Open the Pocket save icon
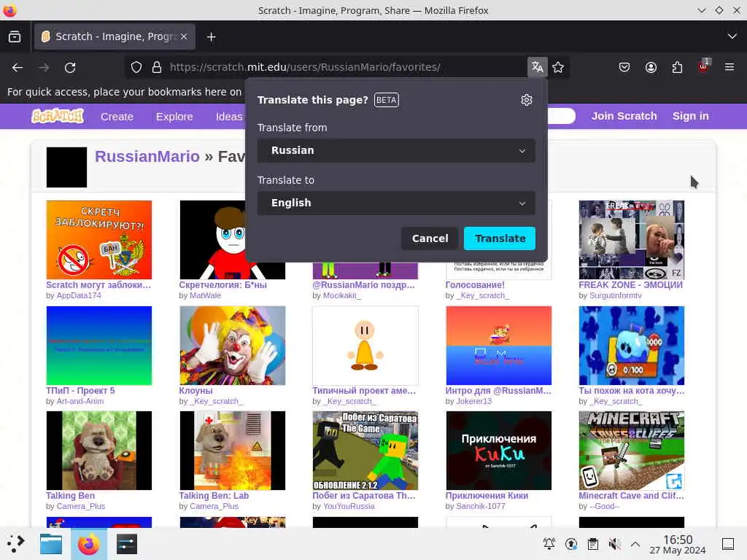The height and width of the screenshot is (560, 747). pos(624,67)
